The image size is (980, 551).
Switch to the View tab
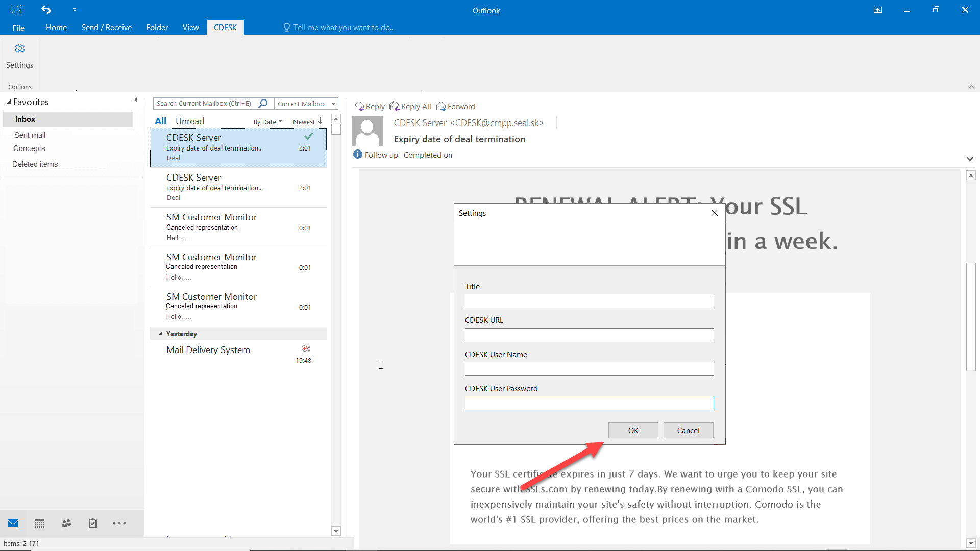(x=191, y=28)
